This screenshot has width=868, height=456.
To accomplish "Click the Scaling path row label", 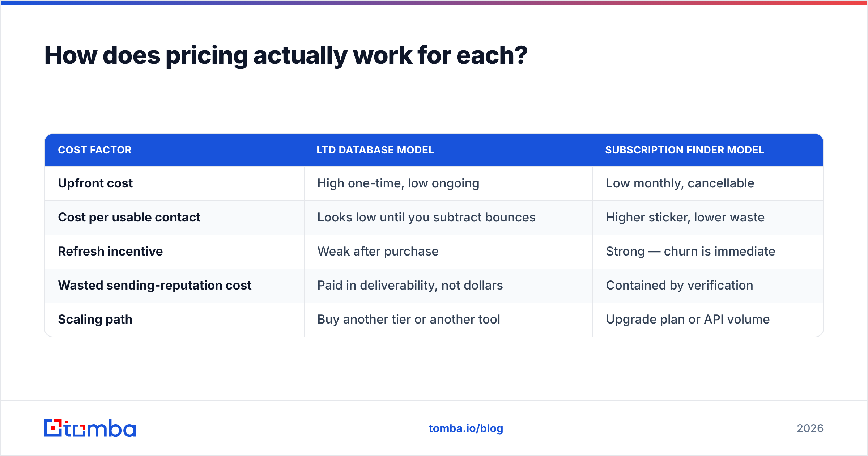I will pyautogui.click(x=95, y=320).
